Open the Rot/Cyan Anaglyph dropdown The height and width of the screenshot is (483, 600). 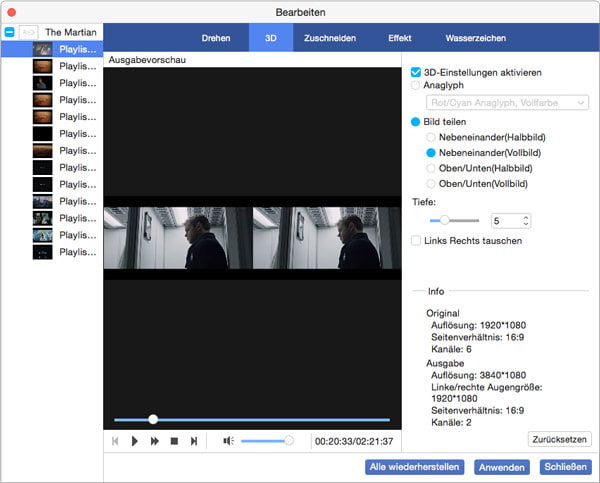point(507,103)
